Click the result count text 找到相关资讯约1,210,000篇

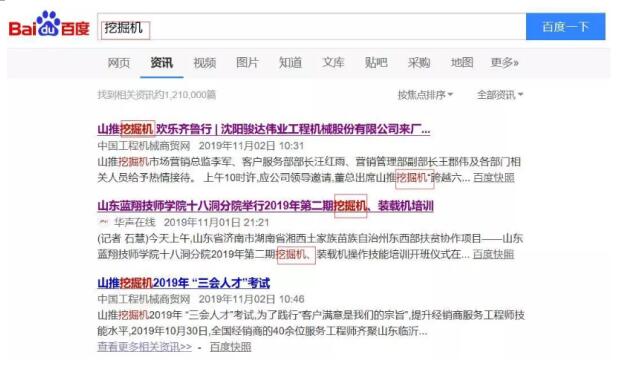point(157,95)
